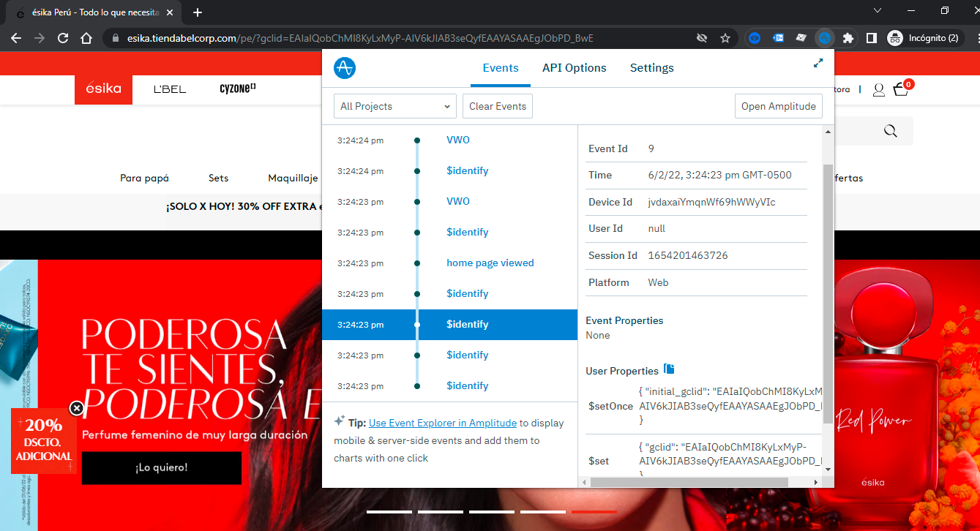Open the Incógnito (2) profile button
Viewport: 980px width, 531px height.
925,38
